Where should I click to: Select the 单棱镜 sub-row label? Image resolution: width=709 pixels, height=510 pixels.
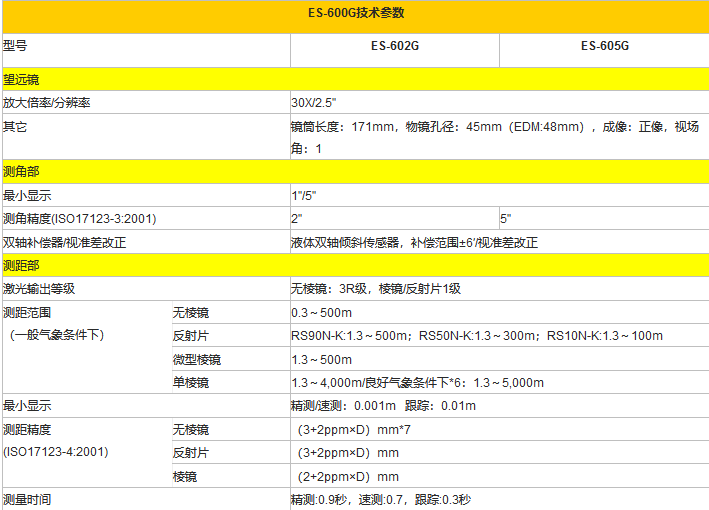point(191,382)
